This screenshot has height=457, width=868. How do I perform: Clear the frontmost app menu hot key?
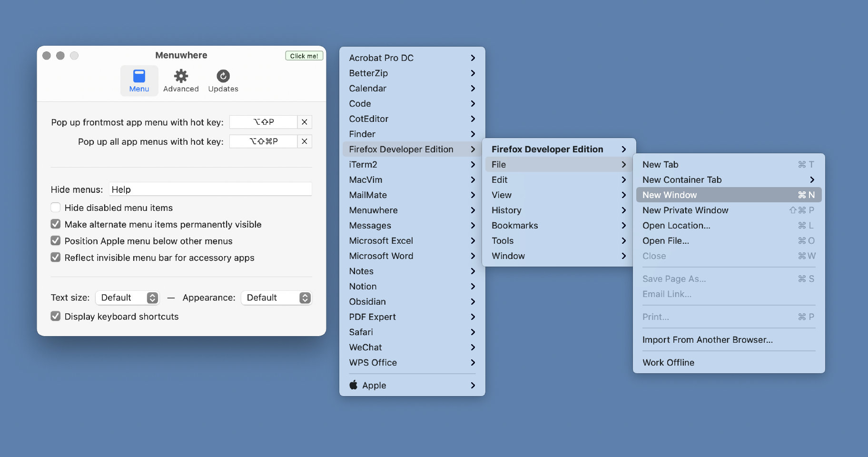click(x=305, y=122)
